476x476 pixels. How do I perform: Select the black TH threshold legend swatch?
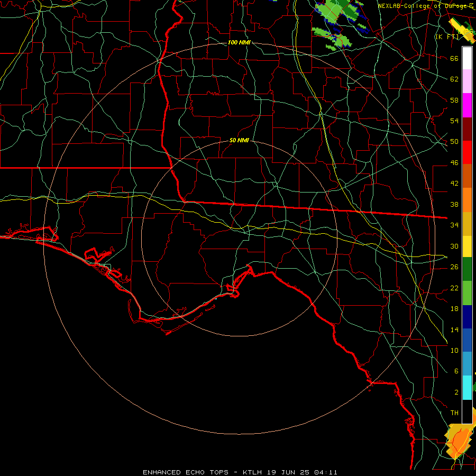click(467, 411)
